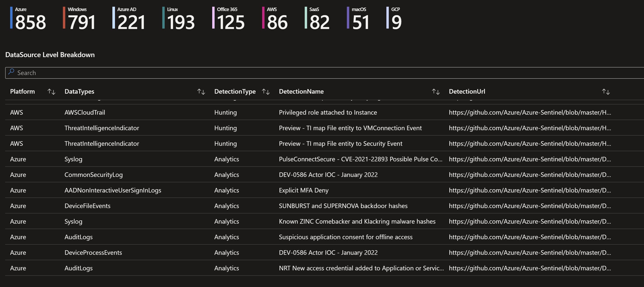Select the macOS 51 tile

tap(358, 18)
